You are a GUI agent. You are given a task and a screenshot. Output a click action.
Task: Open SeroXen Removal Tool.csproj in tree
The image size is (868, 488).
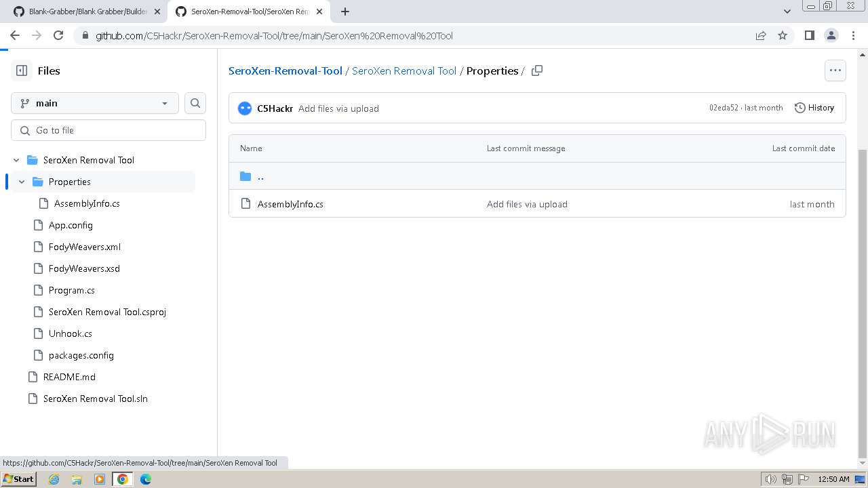tap(107, 312)
